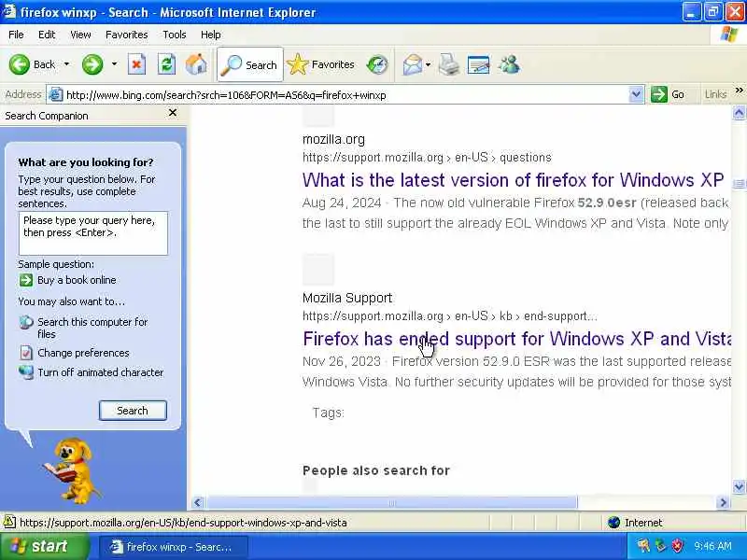747x560 pixels.
Task: Expand the Links toolbar chevron
Action: [x=739, y=91]
